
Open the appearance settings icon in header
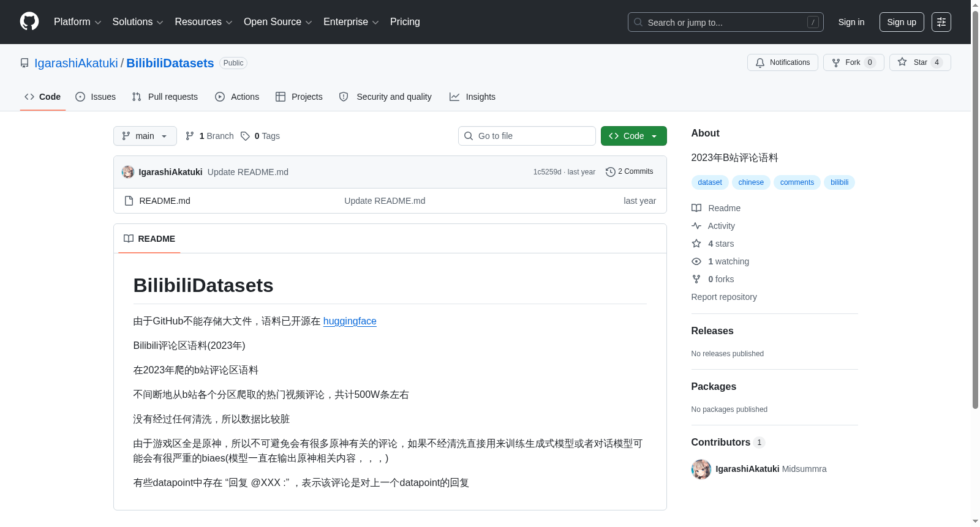pyautogui.click(x=941, y=22)
